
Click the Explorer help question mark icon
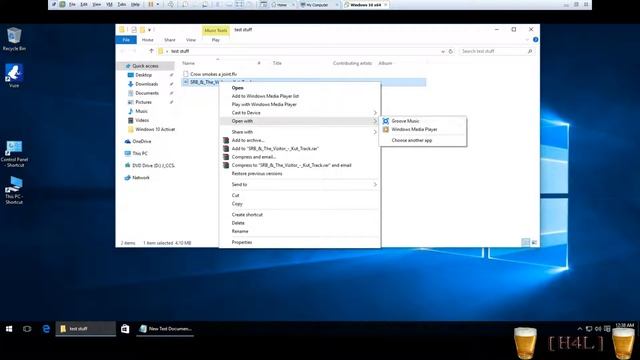click(535, 40)
